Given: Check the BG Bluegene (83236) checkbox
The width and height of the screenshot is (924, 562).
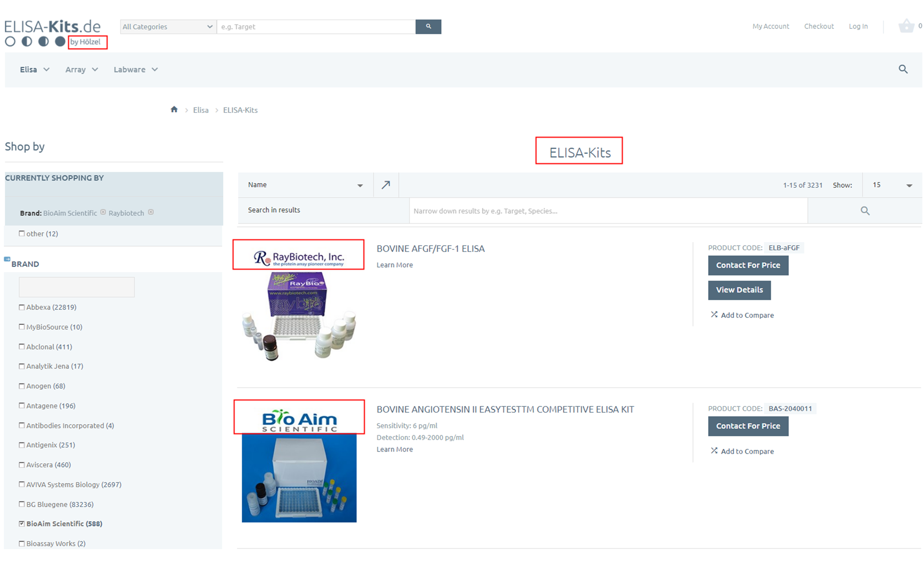Looking at the screenshot, I should (x=22, y=504).
